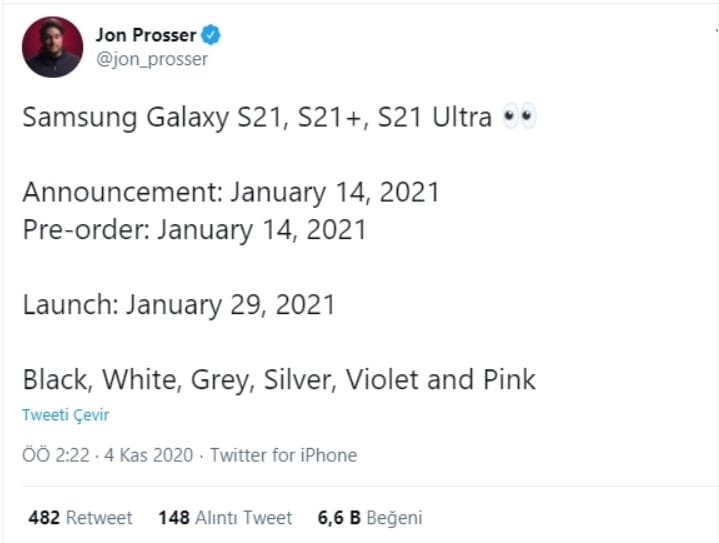Click the Launch: January 29, 2021 line
Screen dimensions: 719x543
coord(178,304)
